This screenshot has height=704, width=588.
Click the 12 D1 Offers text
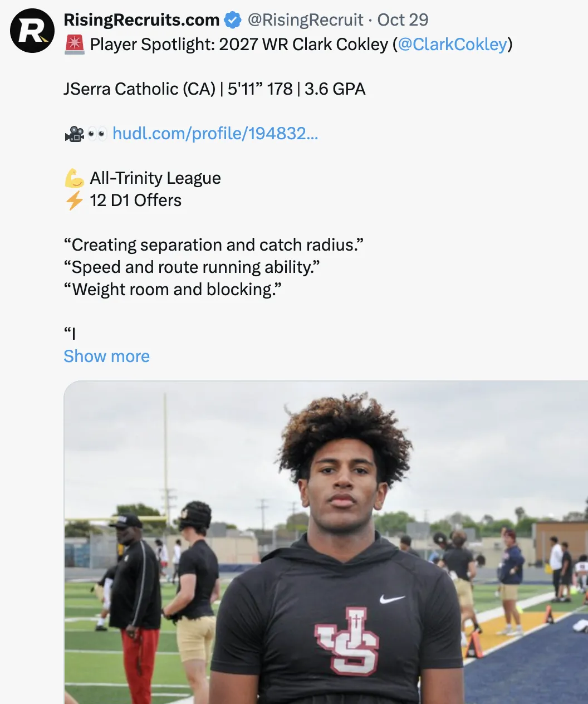(x=136, y=201)
